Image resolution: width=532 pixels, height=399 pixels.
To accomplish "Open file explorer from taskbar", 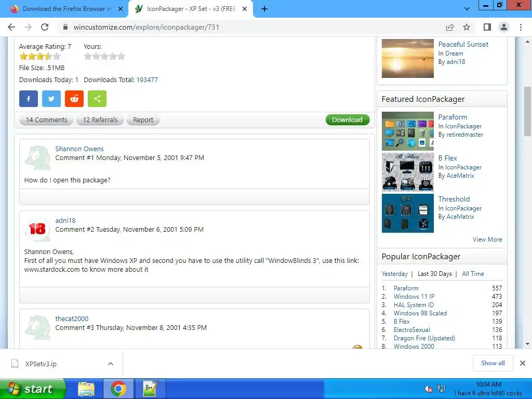I will (86, 389).
